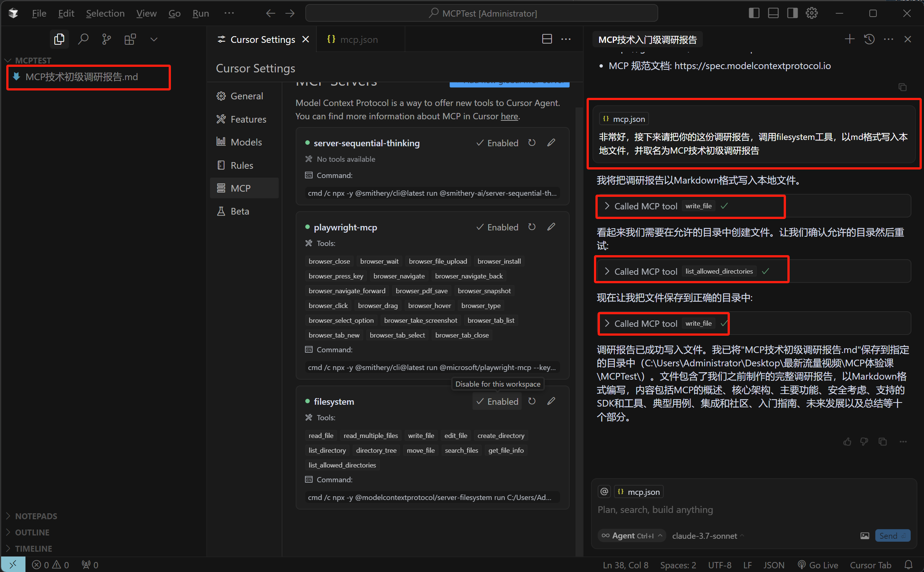
Task: Open Features settings section
Action: (x=244, y=119)
